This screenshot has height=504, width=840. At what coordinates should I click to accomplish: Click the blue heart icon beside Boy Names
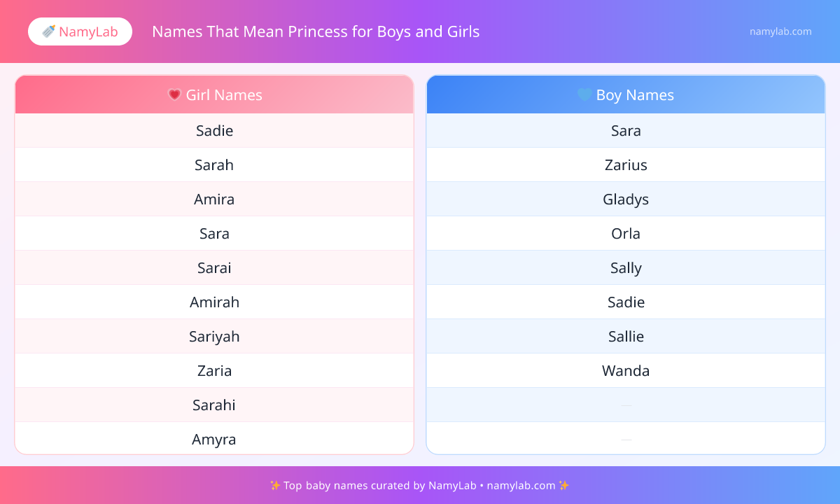(584, 94)
